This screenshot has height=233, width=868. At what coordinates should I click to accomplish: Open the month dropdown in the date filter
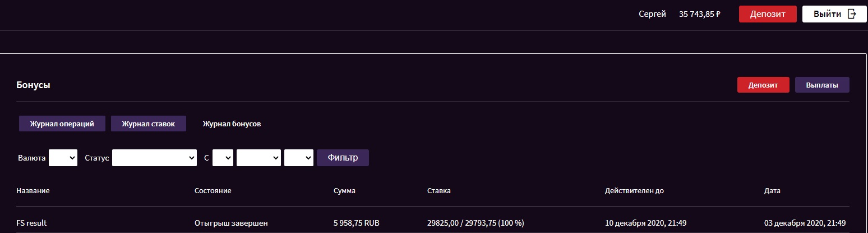point(258,158)
